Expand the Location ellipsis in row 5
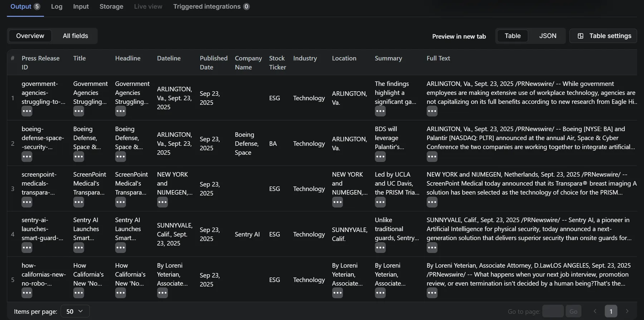Screen dimensions: 644x320 click(337, 293)
